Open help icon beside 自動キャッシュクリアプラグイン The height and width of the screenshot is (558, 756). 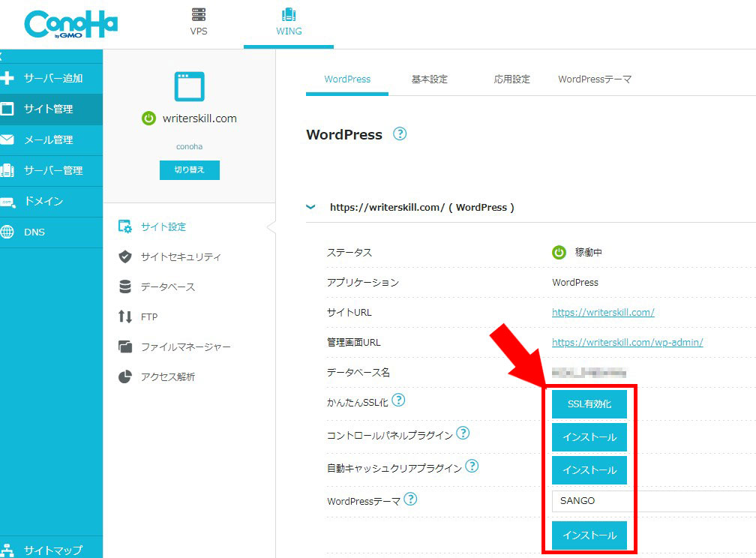472,466
